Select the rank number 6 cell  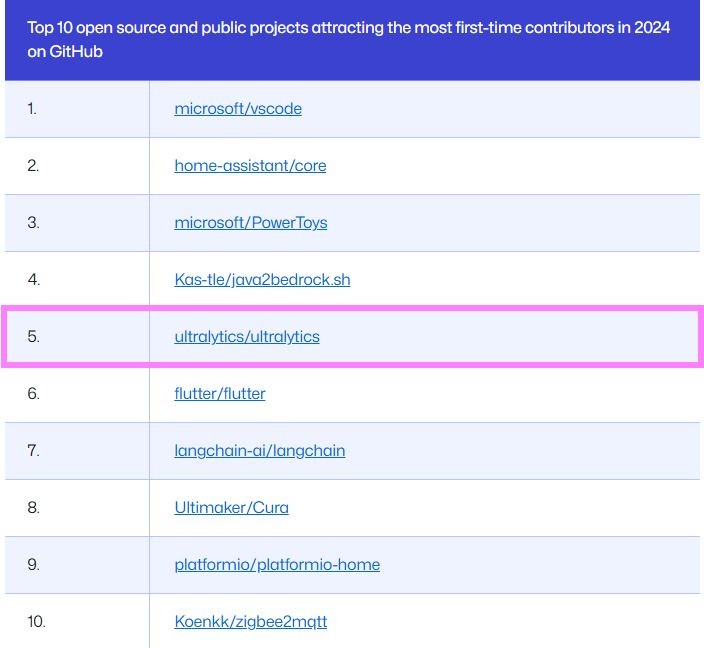(x=33, y=394)
